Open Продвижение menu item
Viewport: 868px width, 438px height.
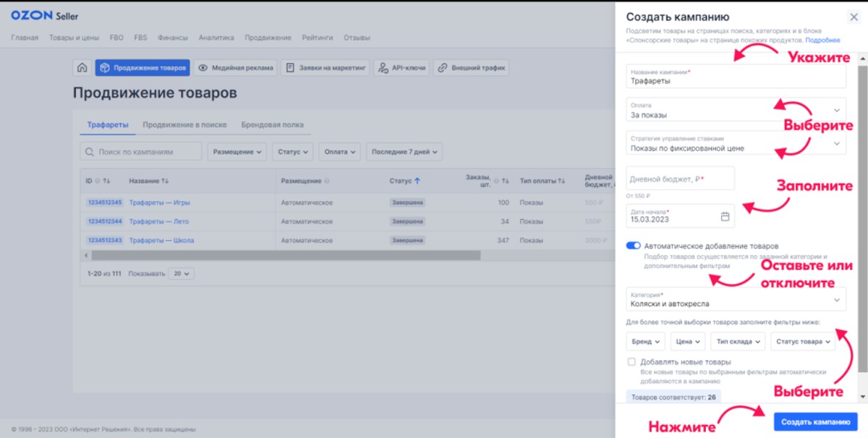pyautogui.click(x=268, y=38)
